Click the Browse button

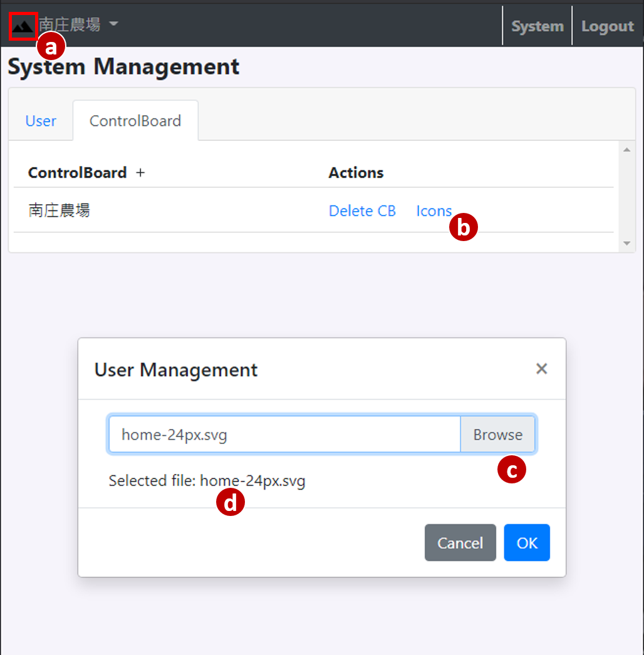(x=497, y=435)
